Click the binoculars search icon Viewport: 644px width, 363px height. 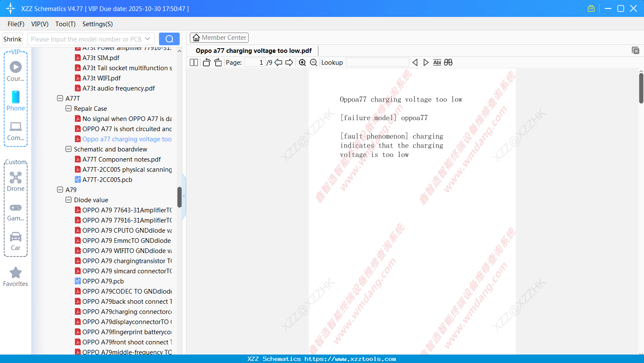click(448, 63)
